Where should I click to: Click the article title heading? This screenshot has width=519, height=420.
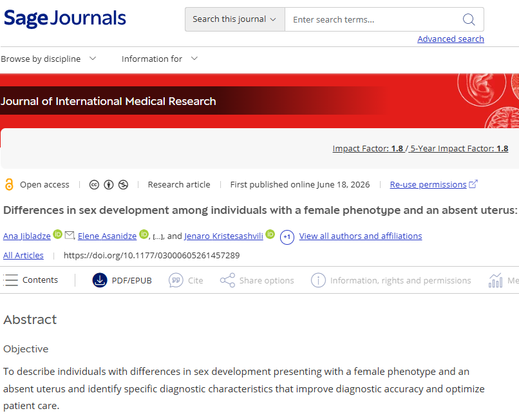click(x=260, y=211)
